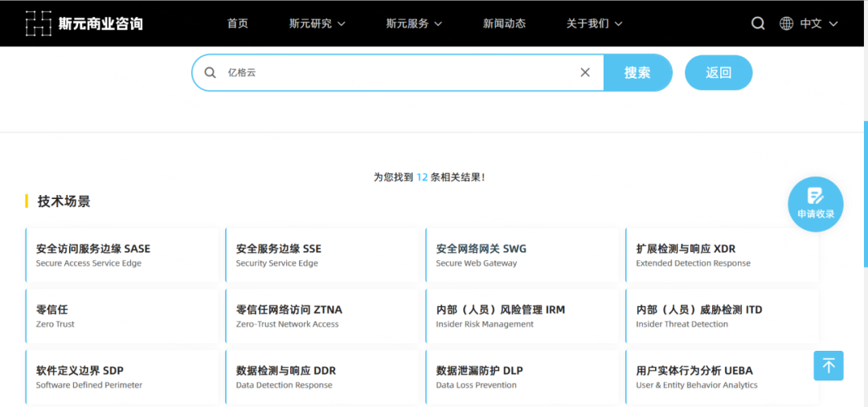Click the magnifier icon inside search field

click(x=211, y=72)
